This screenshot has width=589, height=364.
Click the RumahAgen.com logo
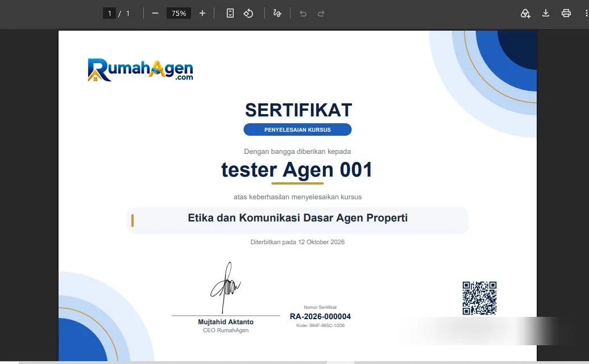[140, 70]
